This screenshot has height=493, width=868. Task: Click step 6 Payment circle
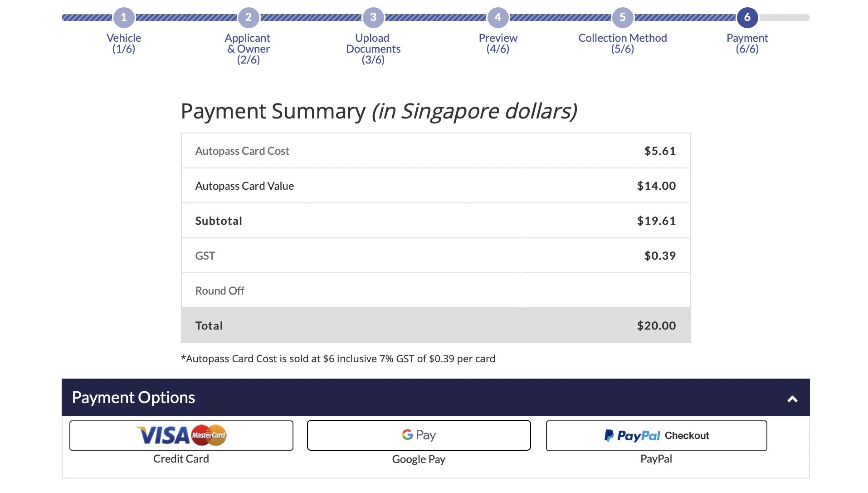747,17
